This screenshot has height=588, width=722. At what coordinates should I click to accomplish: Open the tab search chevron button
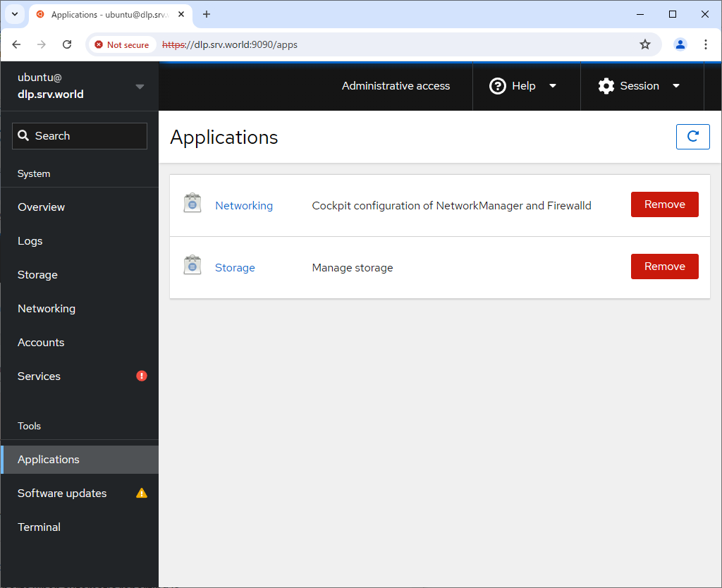point(15,14)
